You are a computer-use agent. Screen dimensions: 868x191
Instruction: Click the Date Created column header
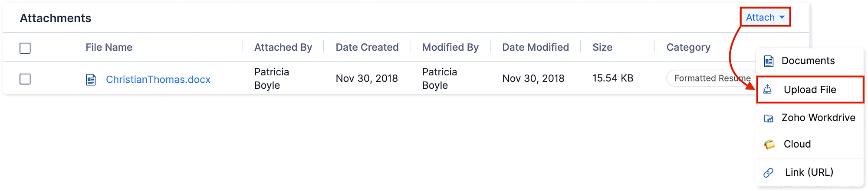[367, 47]
